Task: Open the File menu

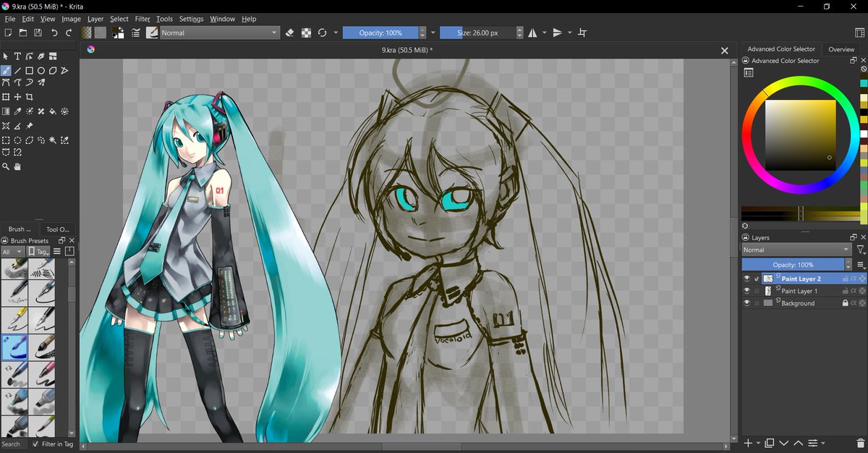Action: point(10,19)
